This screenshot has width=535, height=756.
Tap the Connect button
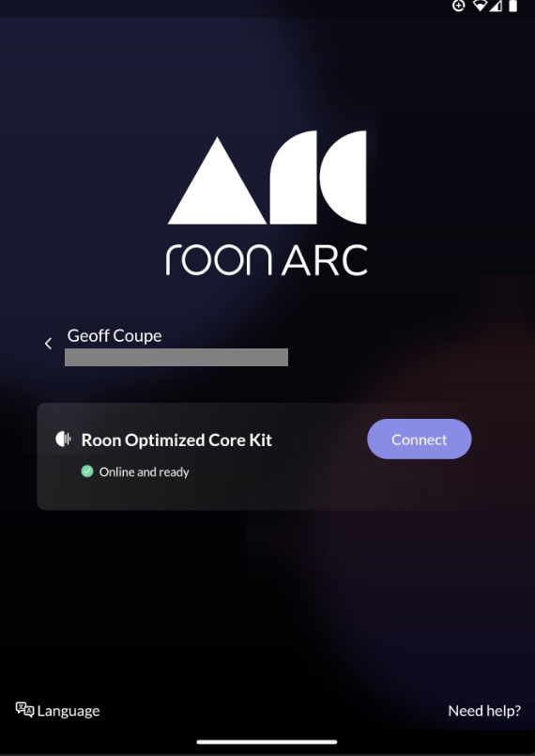pos(419,439)
